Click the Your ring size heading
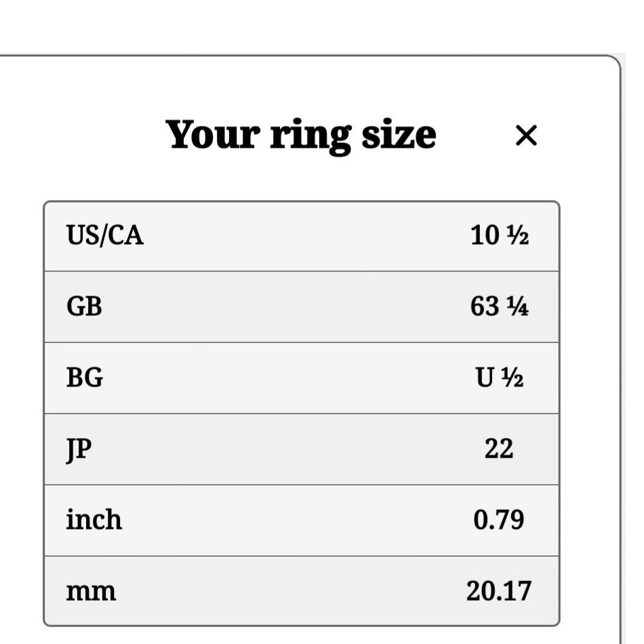The image size is (644, 644). tap(300, 136)
